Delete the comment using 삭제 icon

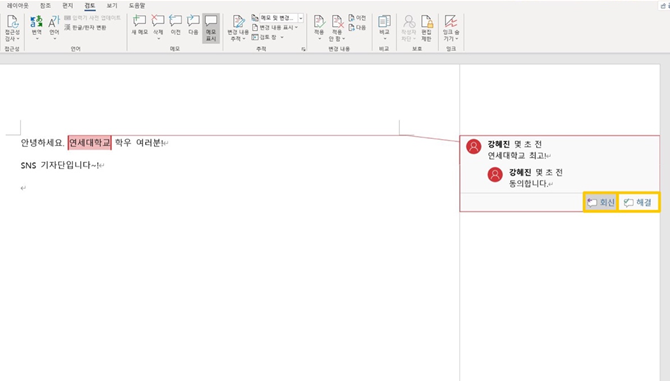pyautogui.click(x=158, y=21)
